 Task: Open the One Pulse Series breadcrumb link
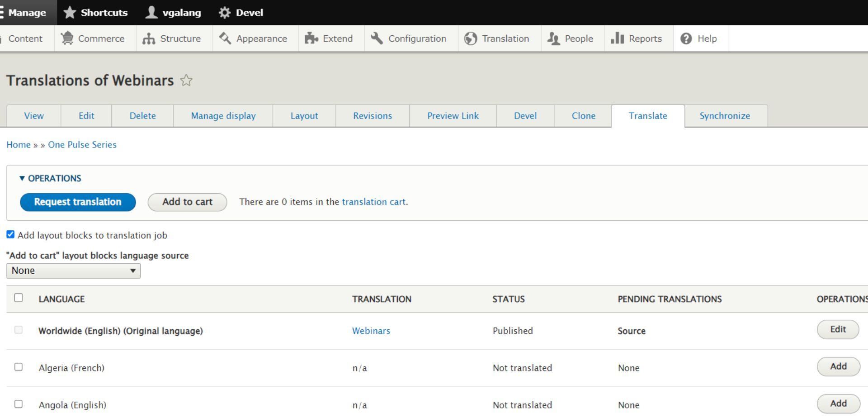click(x=82, y=145)
